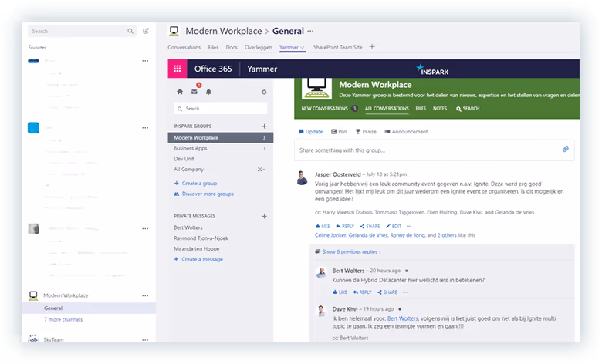Open private message with Bert Wolters
The width and height of the screenshot is (602, 364).
188,228
